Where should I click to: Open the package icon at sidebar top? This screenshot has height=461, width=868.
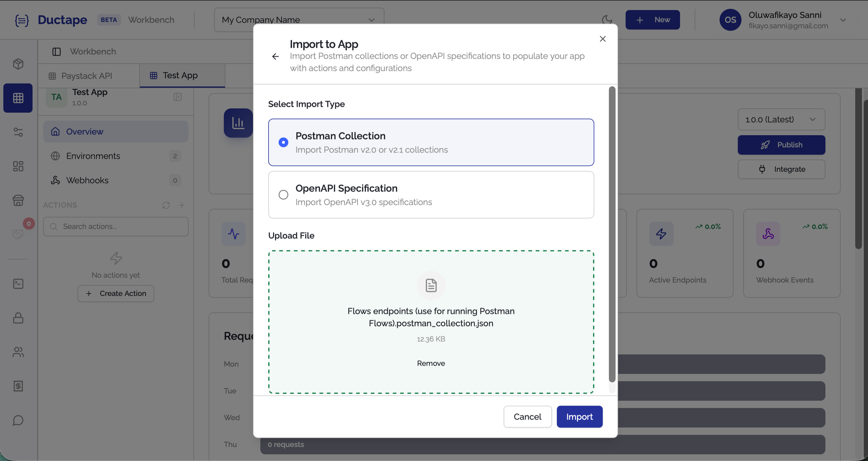coord(18,64)
